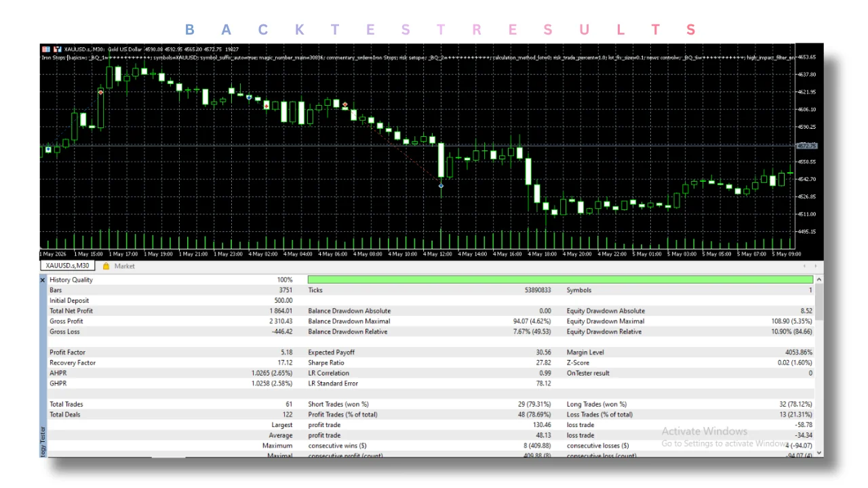This screenshot has height=488, width=868.
Task: Click the 4572.75 current price label
Action: [x=808, y=146]
